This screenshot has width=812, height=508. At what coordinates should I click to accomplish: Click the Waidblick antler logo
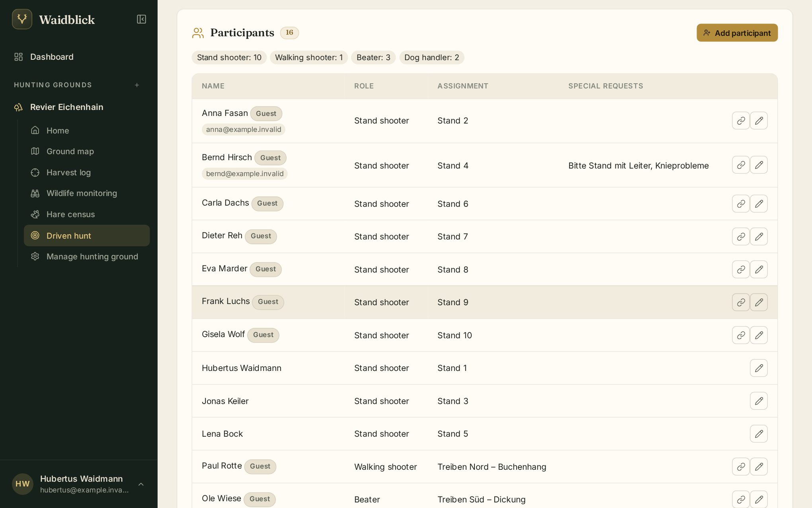(x=22, y=19)
